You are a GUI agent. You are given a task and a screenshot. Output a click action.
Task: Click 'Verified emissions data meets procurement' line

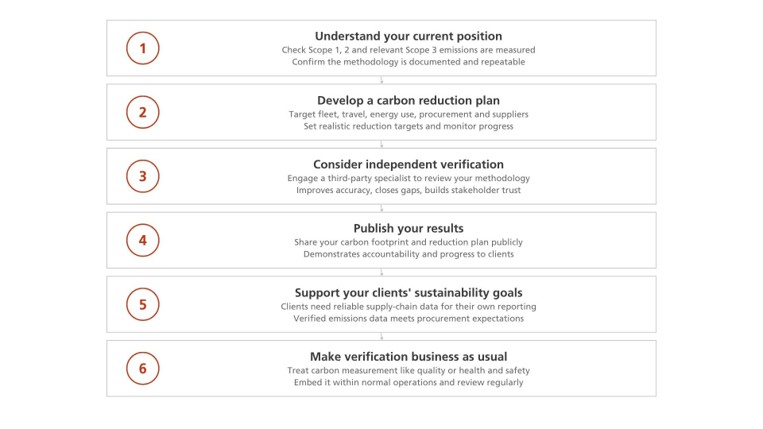408,319
